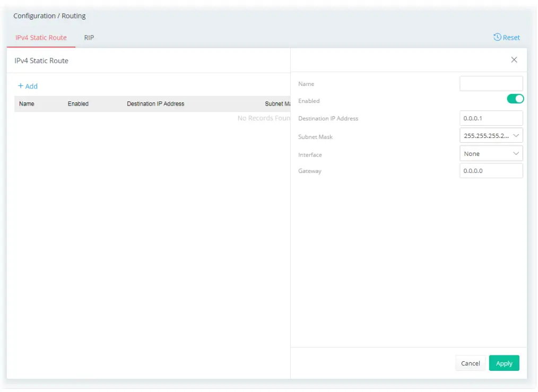Click the Subnet Mask column header

pyautogui.click(x=277, y=103)
